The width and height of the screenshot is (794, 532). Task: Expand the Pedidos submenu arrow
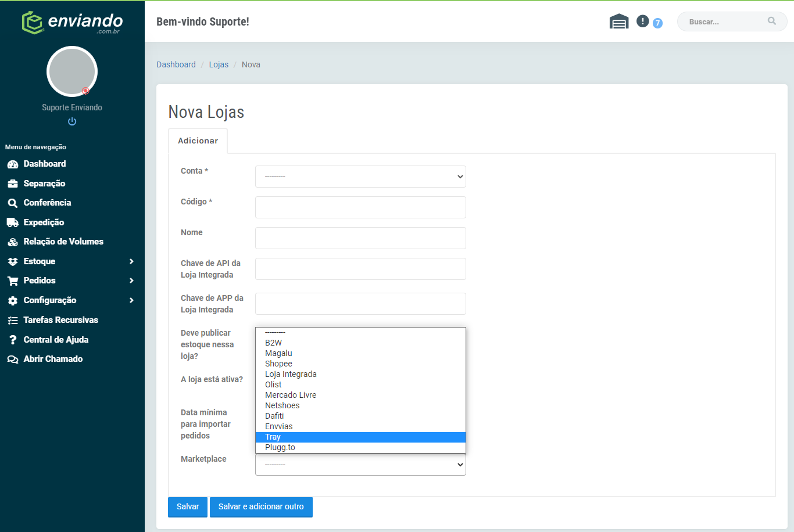131,281
